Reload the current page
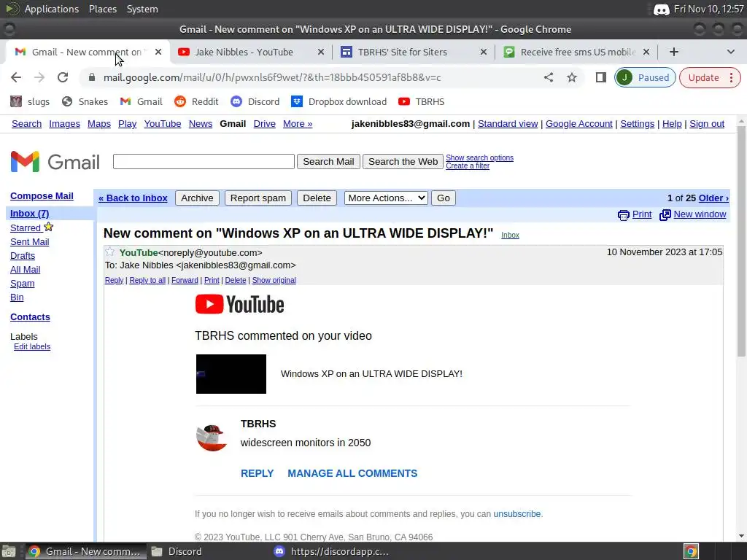 click(63, 77)
